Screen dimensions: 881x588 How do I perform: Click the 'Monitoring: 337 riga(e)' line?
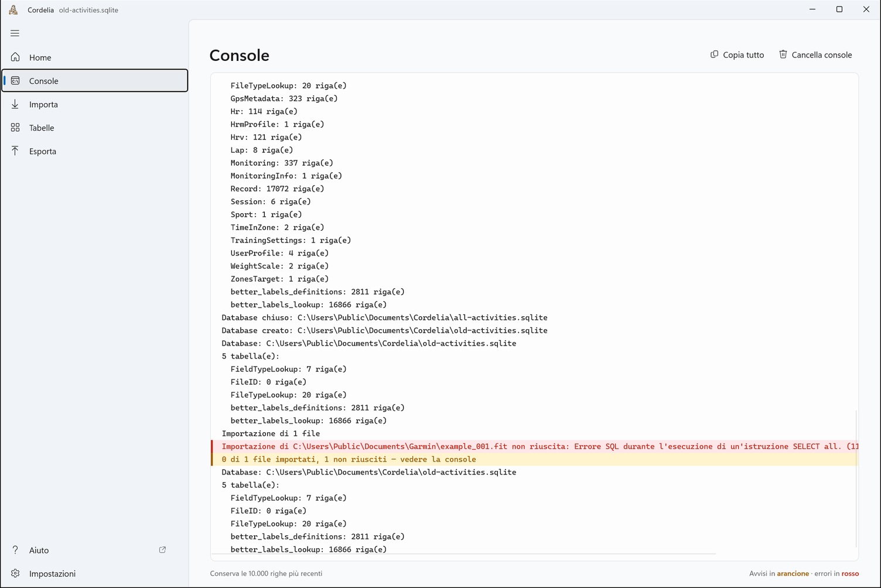(282, 163)
